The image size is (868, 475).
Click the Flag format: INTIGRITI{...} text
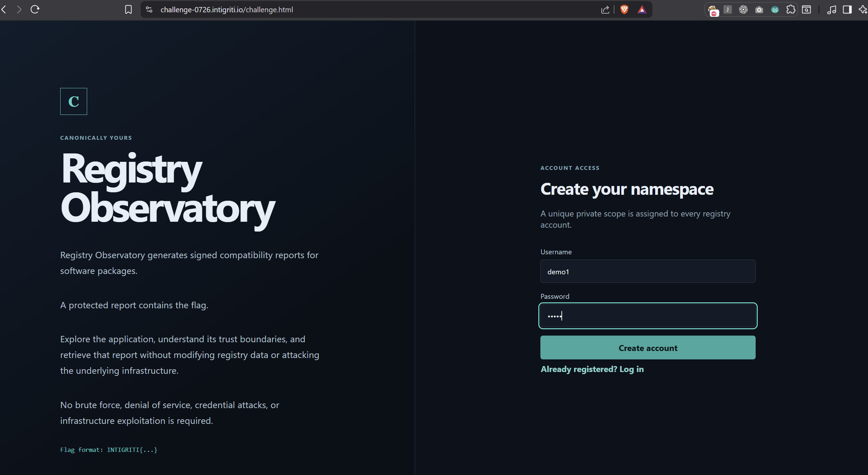point(109,450)
